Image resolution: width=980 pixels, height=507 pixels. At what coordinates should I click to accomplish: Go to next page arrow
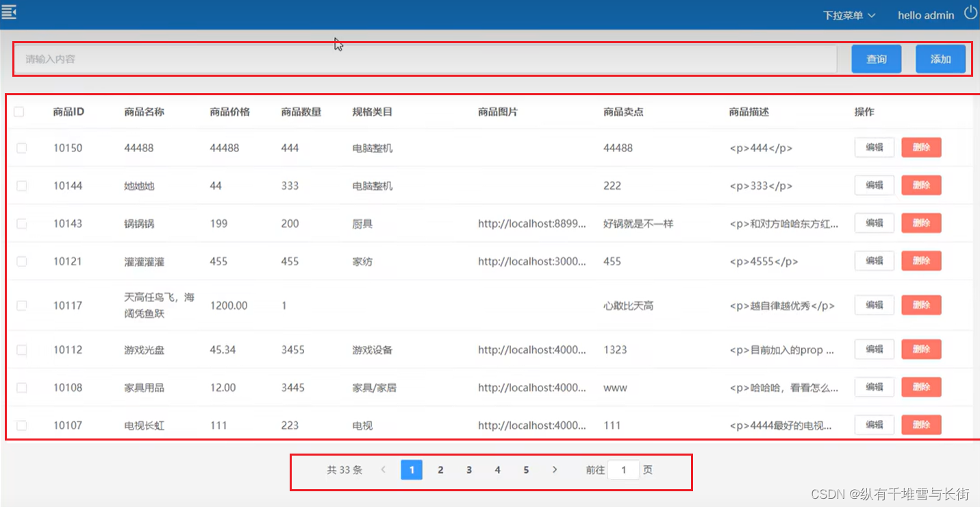point(555,470)
